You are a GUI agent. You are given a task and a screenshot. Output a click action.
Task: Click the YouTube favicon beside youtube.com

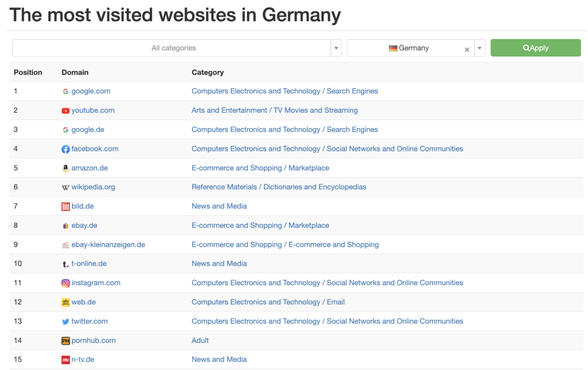[x=66, y=111]
